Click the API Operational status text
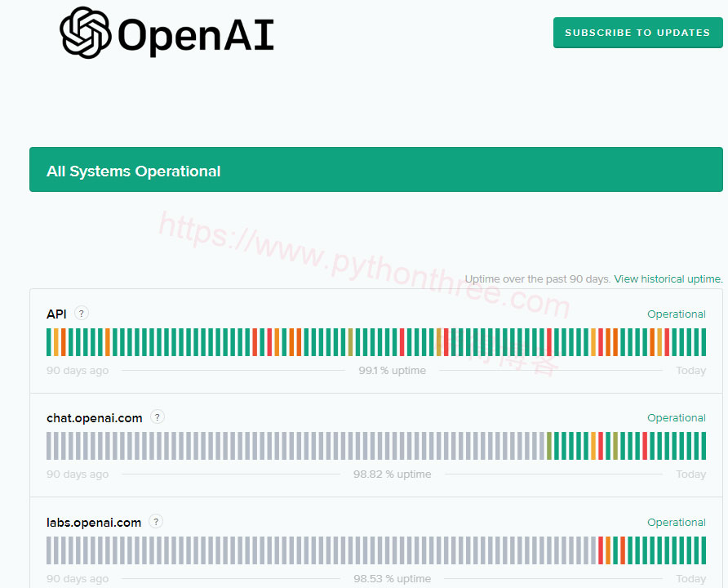The image size is (728, 588). [x=677, y=314]
